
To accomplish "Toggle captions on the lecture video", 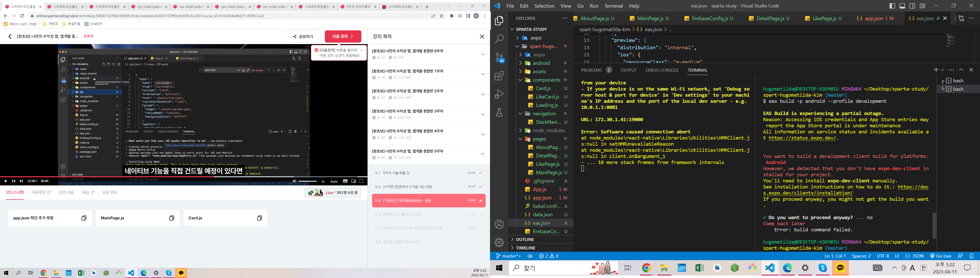I will coord(346,181).
